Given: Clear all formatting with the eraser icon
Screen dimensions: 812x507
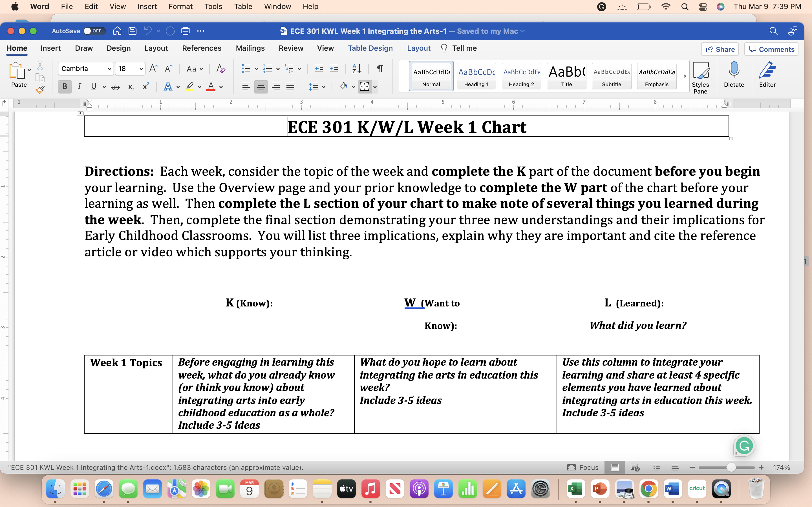Looking at the screenshot, I should coord(220,68).
